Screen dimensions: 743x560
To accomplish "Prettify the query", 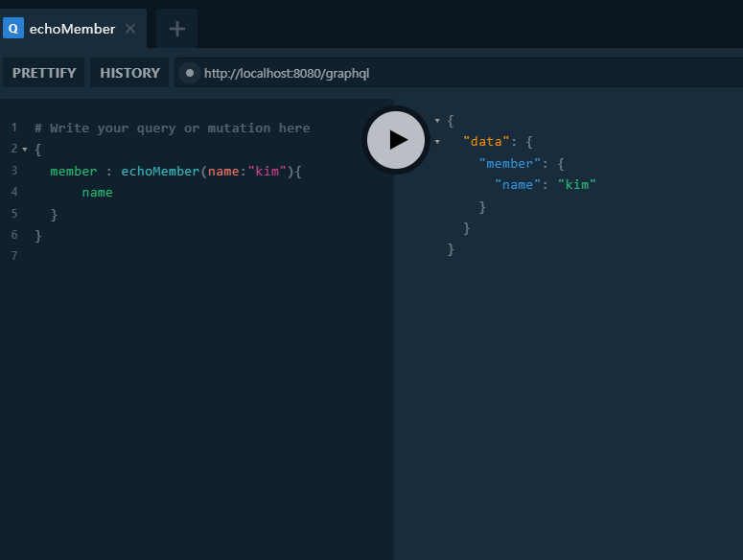I will coord(44,73).
